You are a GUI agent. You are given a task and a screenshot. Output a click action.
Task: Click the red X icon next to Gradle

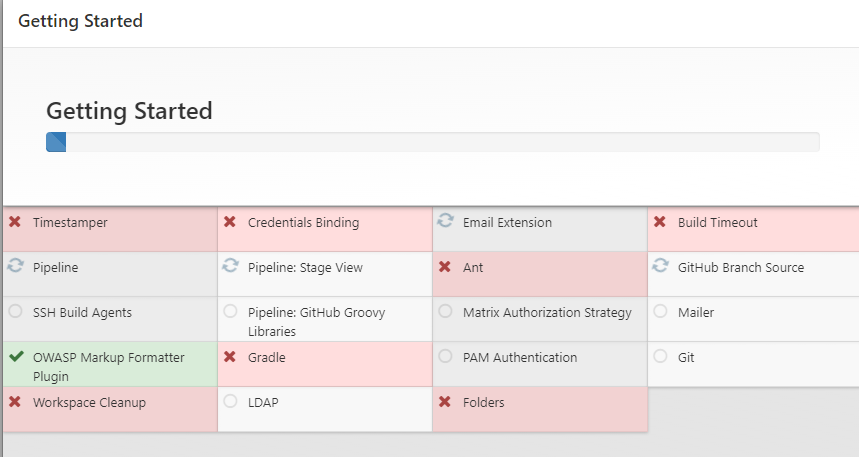click(x=230, y=356)
